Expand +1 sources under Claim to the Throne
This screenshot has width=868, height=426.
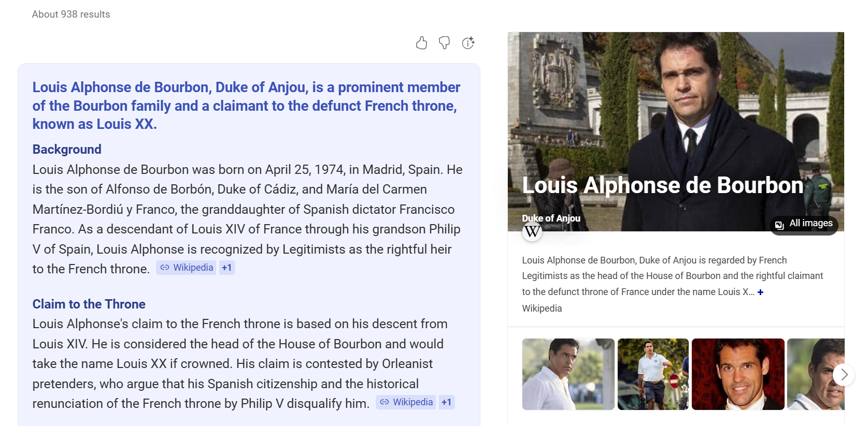[446, 402]
